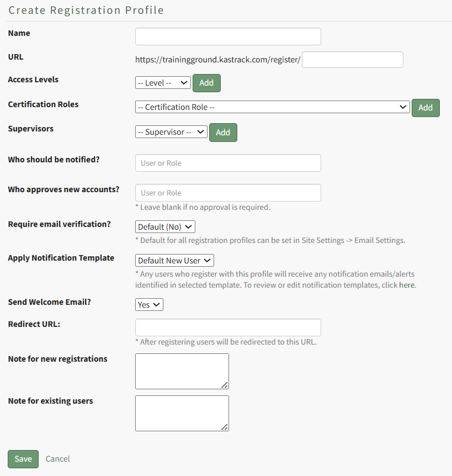Viewport: 452px width, 476px height.
Task: Click the Name text field
Action: (x=228, y=36)
